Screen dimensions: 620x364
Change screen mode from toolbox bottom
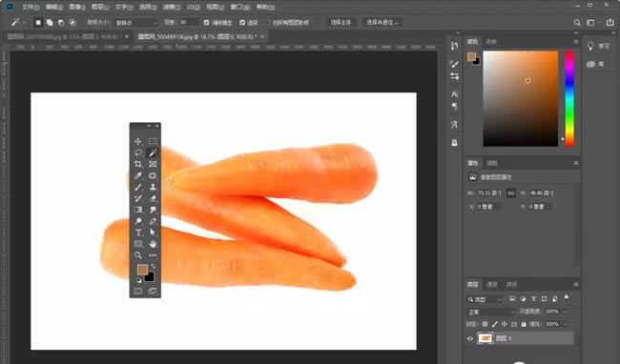[153, 292]
